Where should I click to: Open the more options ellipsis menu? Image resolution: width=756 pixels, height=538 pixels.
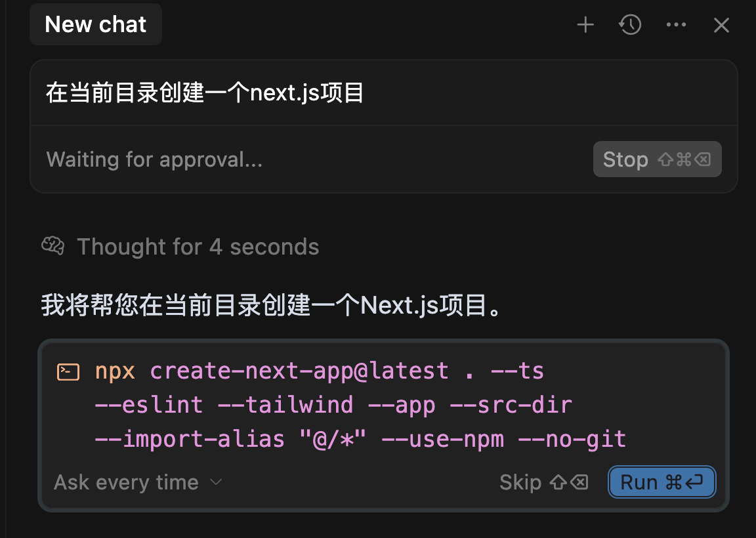(x=676, y=26)
